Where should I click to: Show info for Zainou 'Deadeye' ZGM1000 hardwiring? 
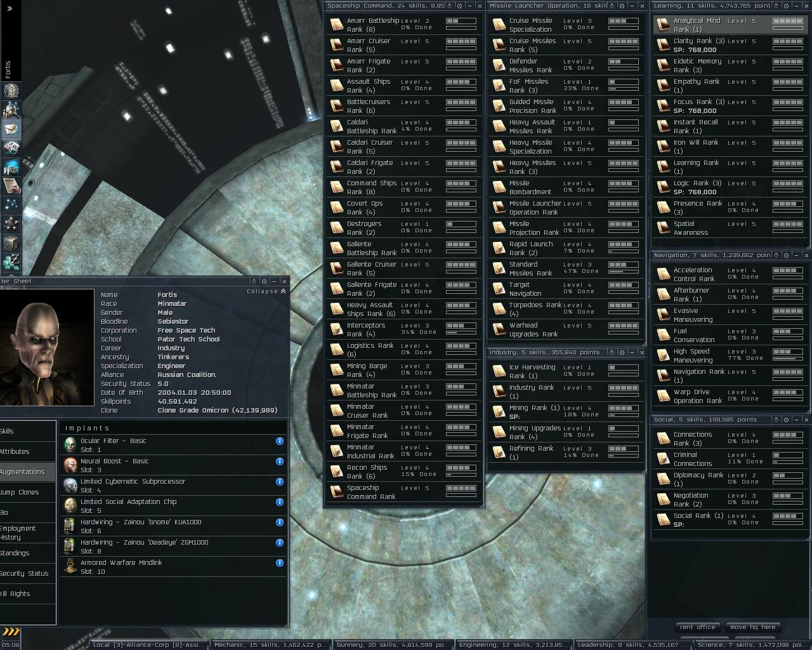coord(279,543)
